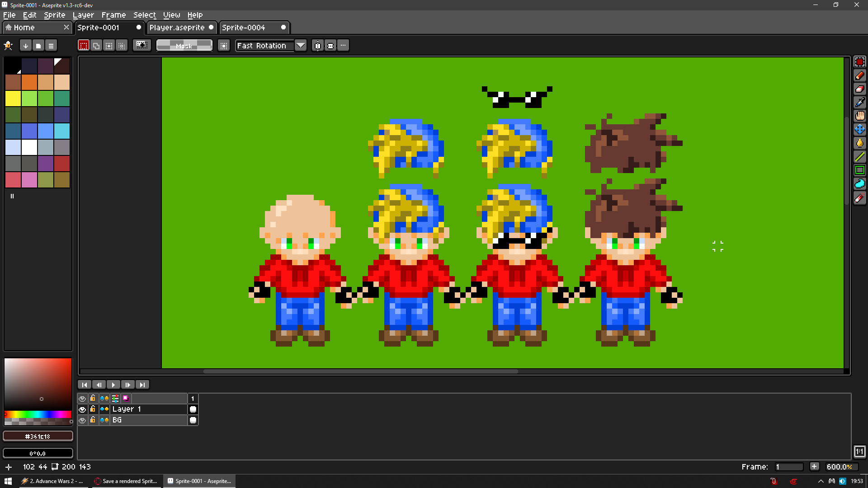The height and width of the screenshot is (488, 868).
Task: Select the Line tool
Action: (859, 157)
